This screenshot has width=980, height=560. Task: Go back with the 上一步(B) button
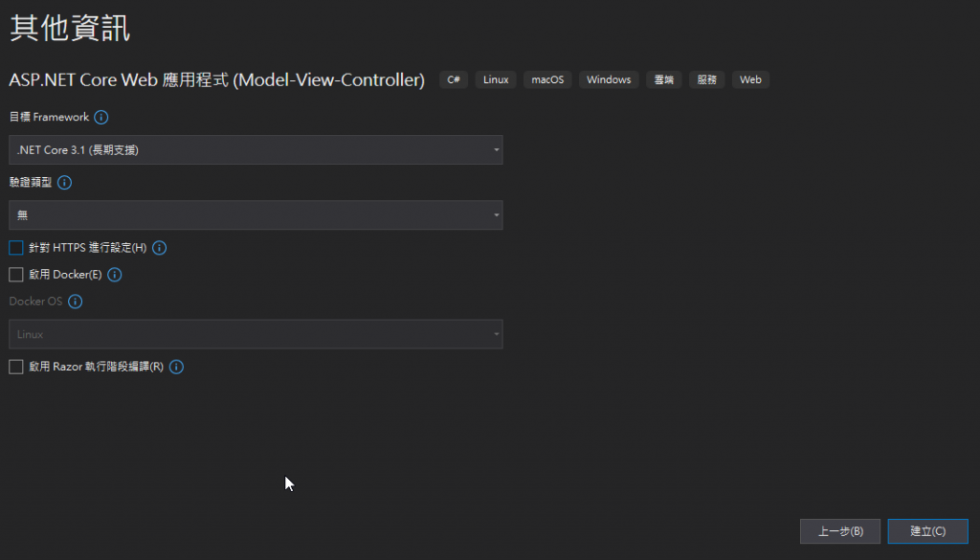coord(840,531)
